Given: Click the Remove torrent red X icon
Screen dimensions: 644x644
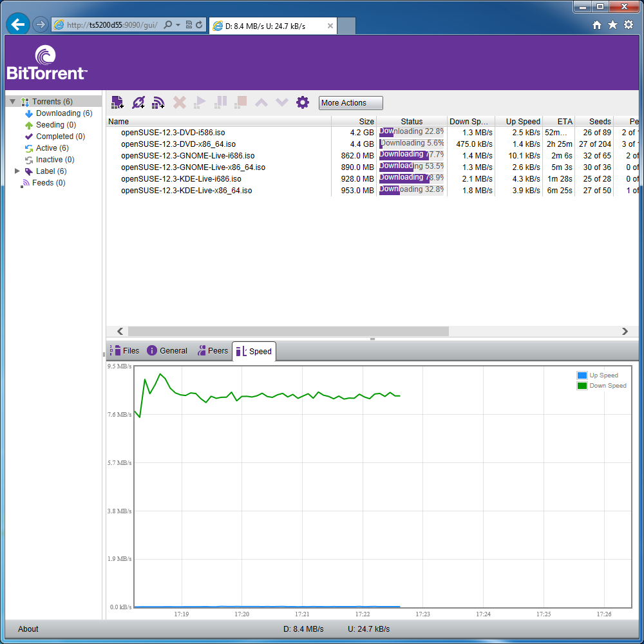Looking at the screenshot, I should (x=180, y=102).
